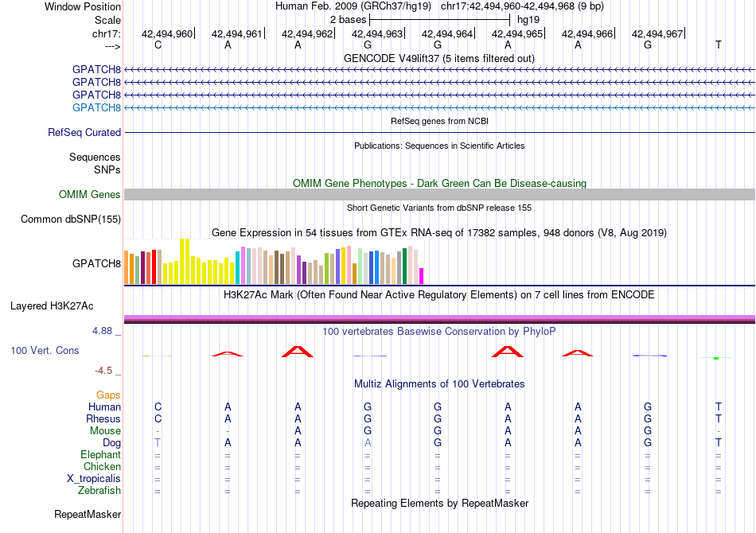Screen dimensions: 756x533
Task: Click the green T marker in PhyloP track
Action: [x=716, y=358]
